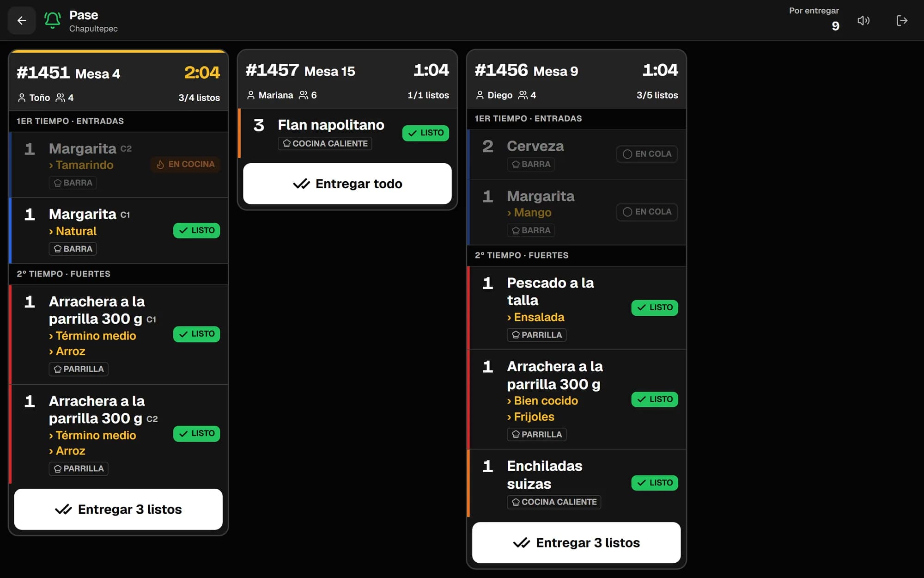Select 2º TIEMPO · FUERTES header on order #1451
Image resolution: width=924 pixels, height=578 pixels.
pyautogui.click(x=118, y=274)
